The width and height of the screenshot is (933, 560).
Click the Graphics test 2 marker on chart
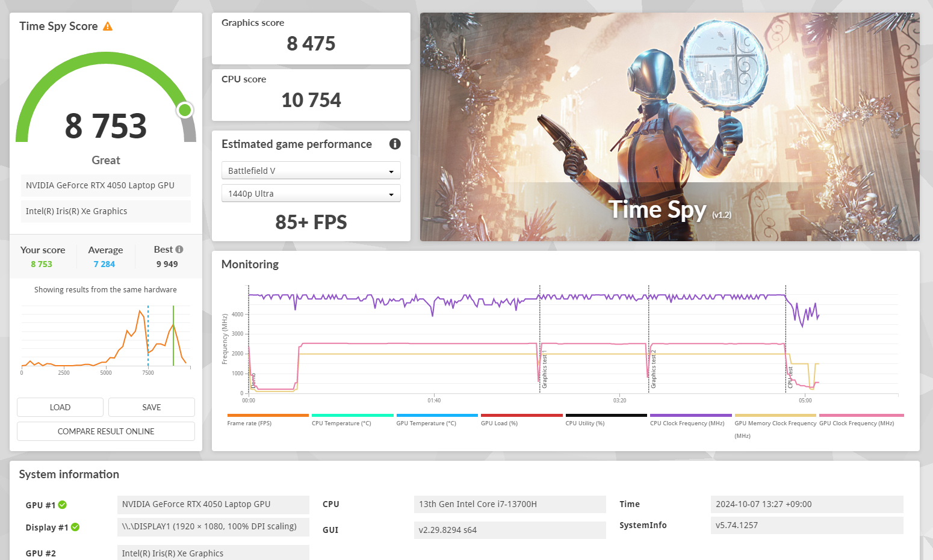[x=653, y=369]
